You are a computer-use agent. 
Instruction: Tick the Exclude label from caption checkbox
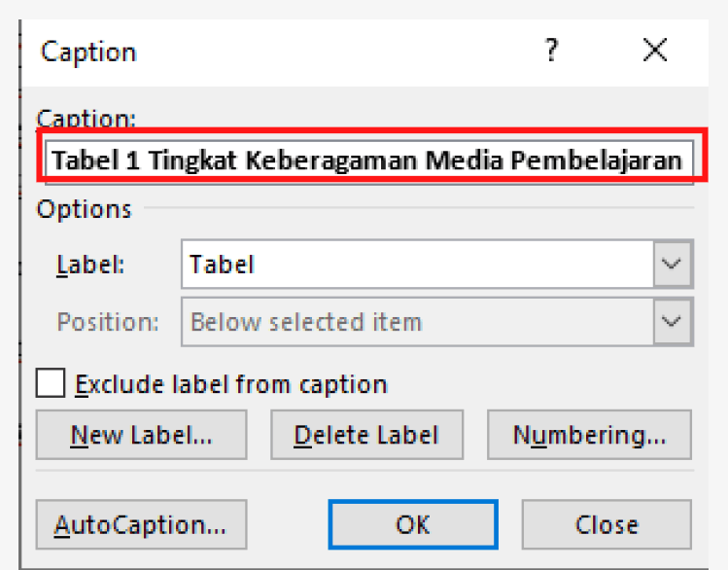point(51,383)
